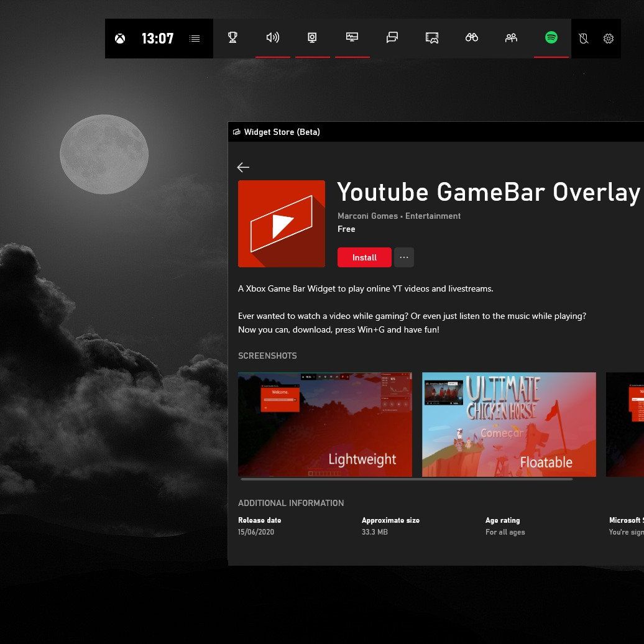
Task: Toggle the Capture widget
Action: click(312, 38)
